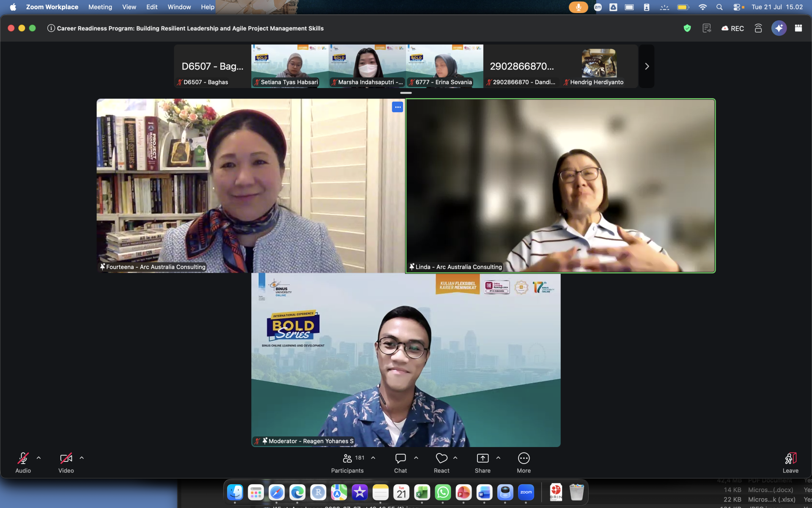
Task: Unmute microphone with the Audio button
Action: 23,463
